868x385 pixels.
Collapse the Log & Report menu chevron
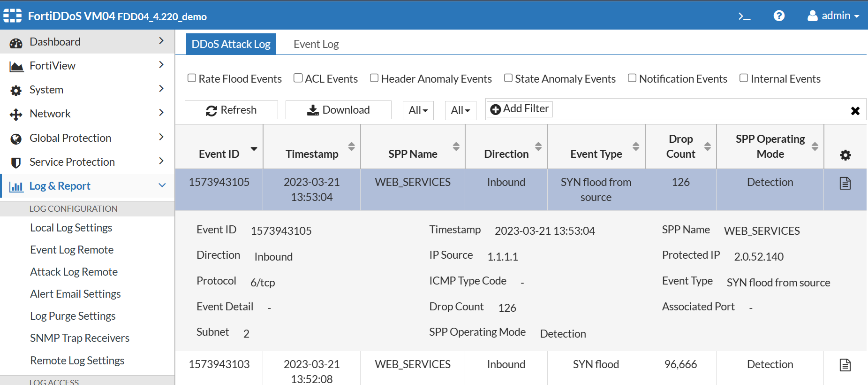[162, 185]
